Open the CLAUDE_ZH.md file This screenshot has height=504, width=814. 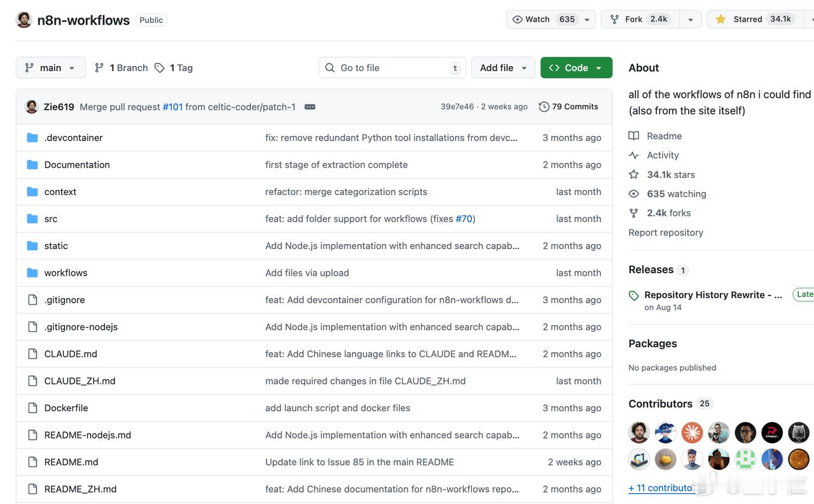point(80,381)
